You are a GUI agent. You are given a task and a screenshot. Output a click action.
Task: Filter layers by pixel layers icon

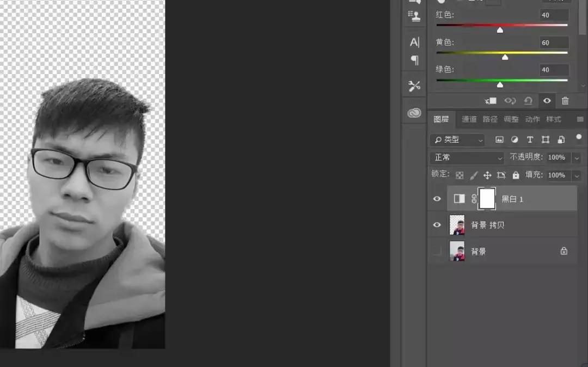[499, 140]
